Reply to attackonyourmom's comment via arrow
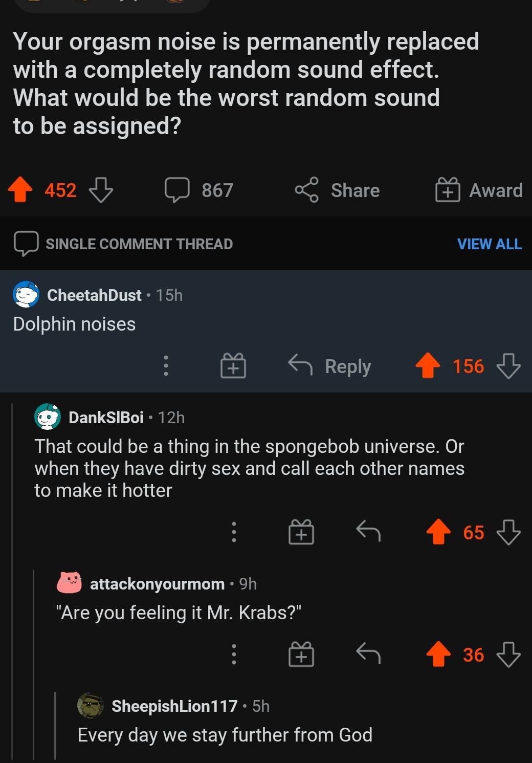Image resolution: width=532 pixels, height=763 pixels. [x=368, y=653]
